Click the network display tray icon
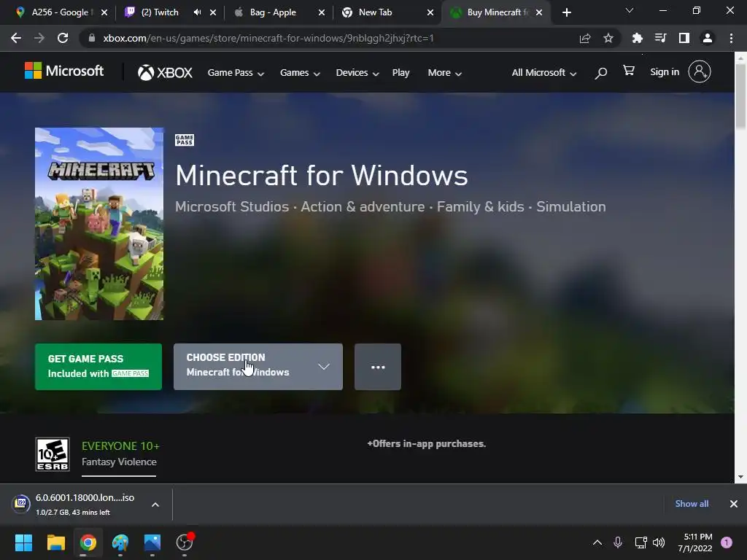The height and width of the screenshot is (560, 747). point(640,542)
